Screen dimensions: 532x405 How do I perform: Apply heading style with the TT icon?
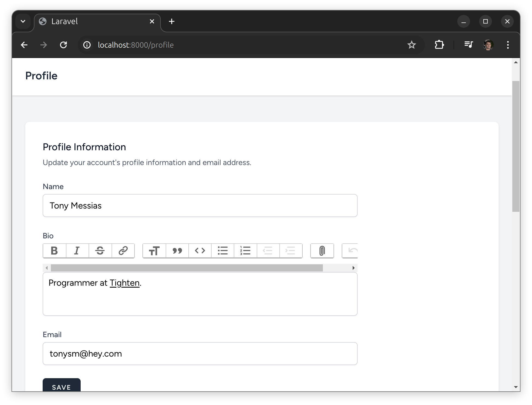pos(154,251)
